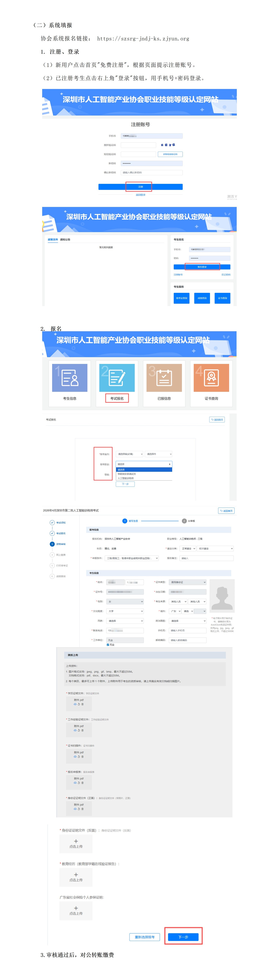The width and height of the screenshot is (279, 980).
Task: Open the 已报信息 card icon
Action: 164,377
